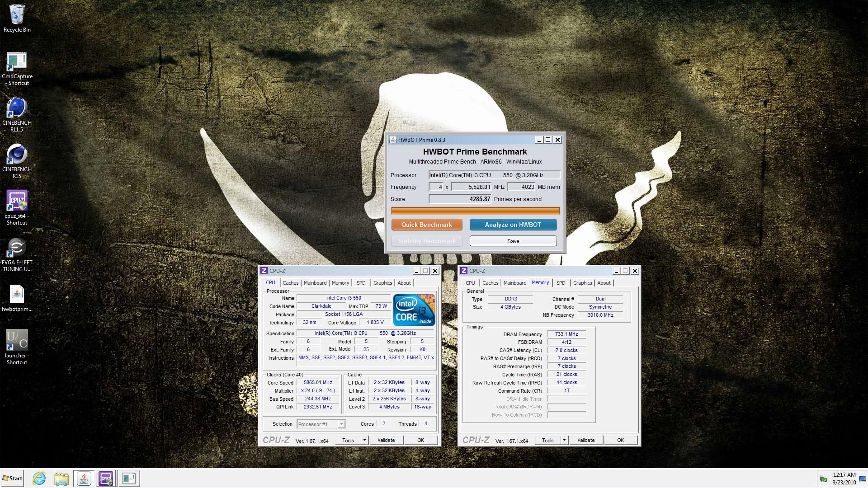Click Analyze on HWBOT button
This screenshot has height=488, width=868.
513,225
